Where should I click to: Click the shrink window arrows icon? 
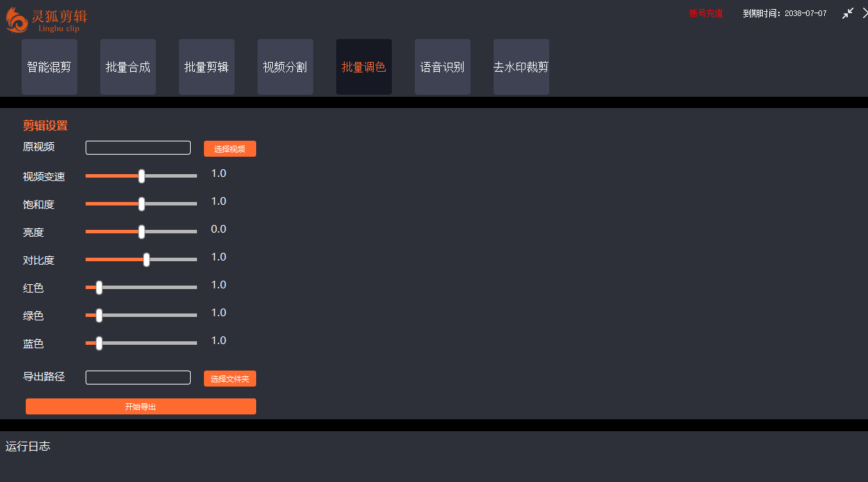847,13
